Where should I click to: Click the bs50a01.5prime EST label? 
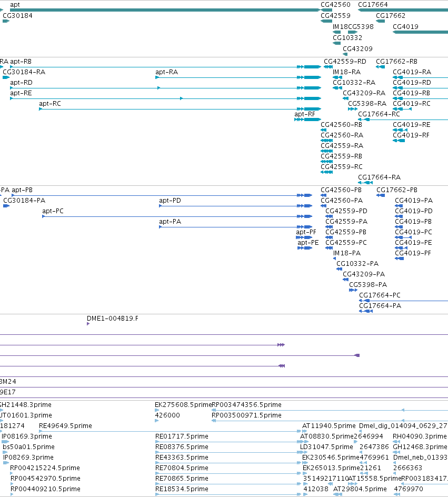pyautogui.click(x=28, y=446)
